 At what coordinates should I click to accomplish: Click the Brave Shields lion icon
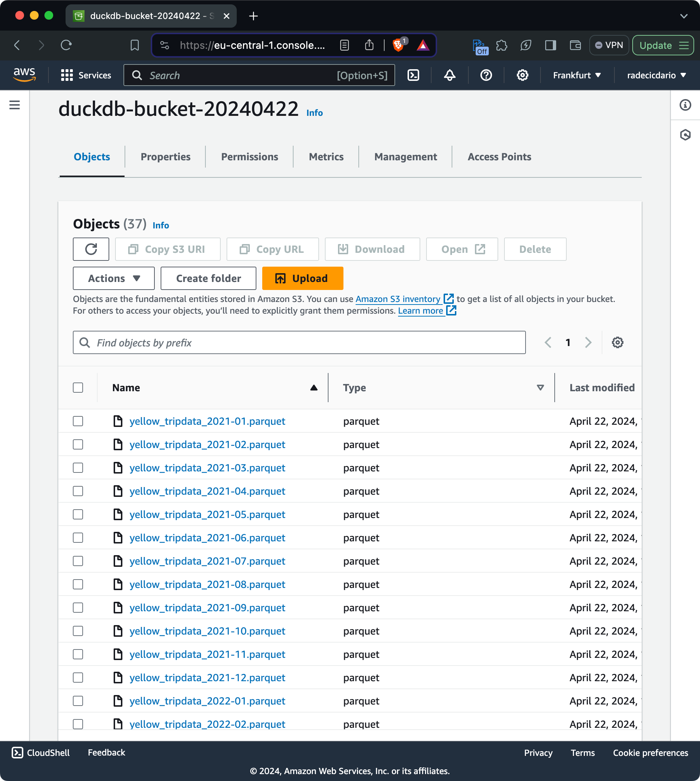pyautogui.click(x=398, y=46)
